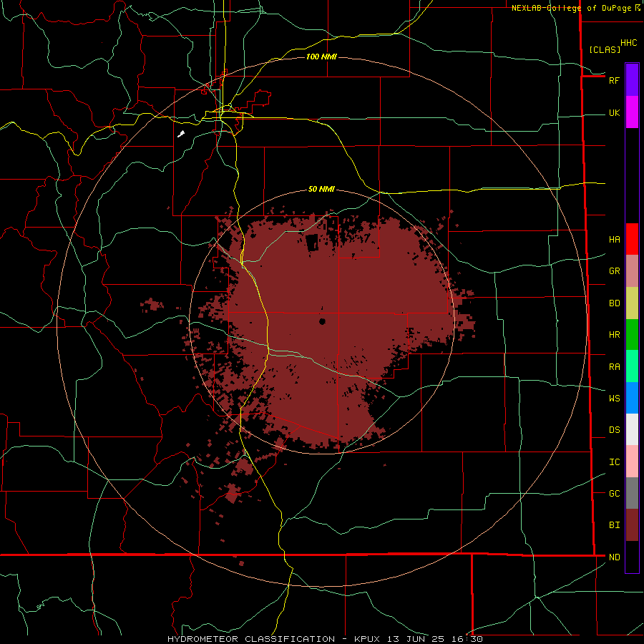Click the BI legend label
Screen dimensions: 644x644
pos(614,525)
